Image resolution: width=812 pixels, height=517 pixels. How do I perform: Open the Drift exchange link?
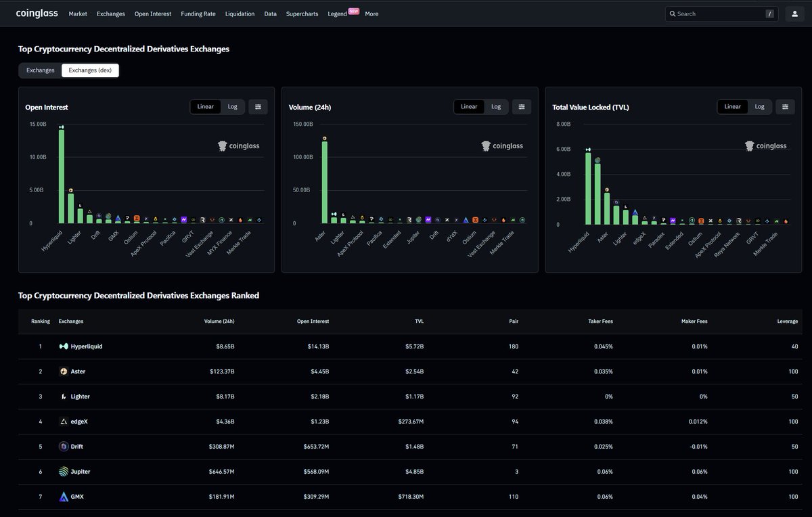pyautogui.click(x=77, y=447)
